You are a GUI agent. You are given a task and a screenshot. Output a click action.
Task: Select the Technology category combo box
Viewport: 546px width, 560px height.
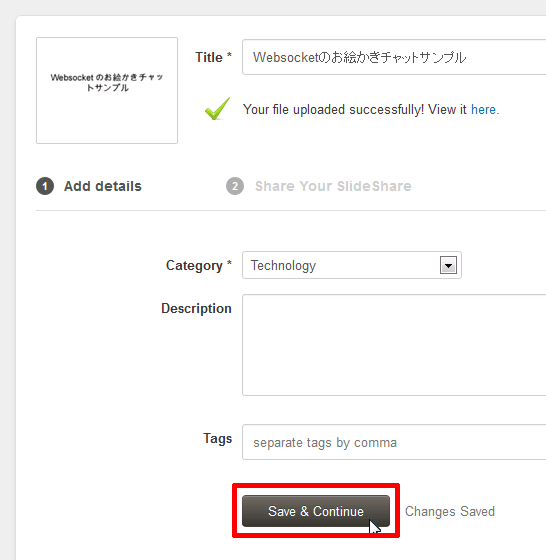click(x=352, y=265)
